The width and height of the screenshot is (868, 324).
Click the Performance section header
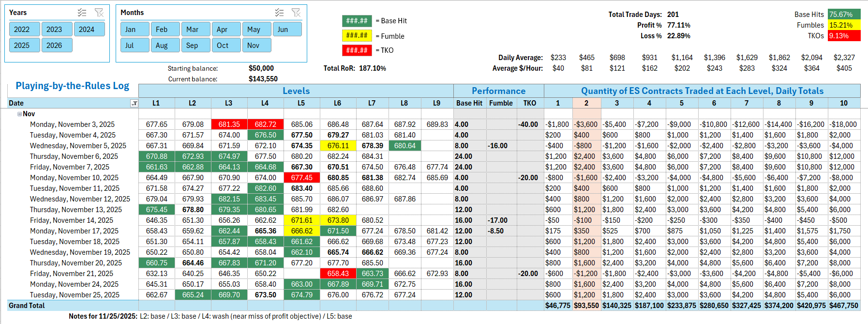click(498, 91)
